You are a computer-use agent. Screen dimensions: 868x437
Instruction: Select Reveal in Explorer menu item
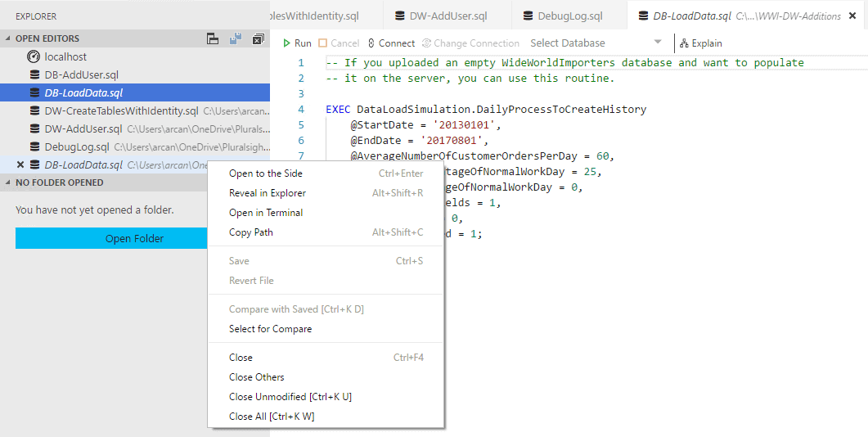268,193
